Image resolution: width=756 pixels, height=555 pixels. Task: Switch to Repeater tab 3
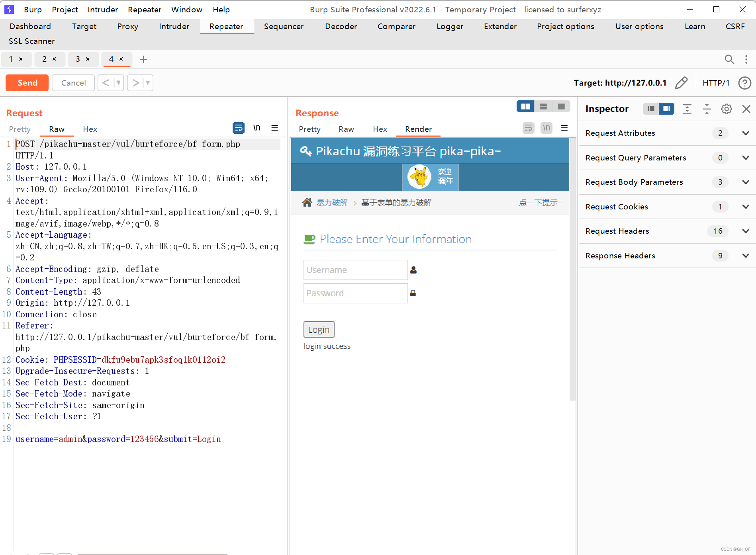[78, 59]
